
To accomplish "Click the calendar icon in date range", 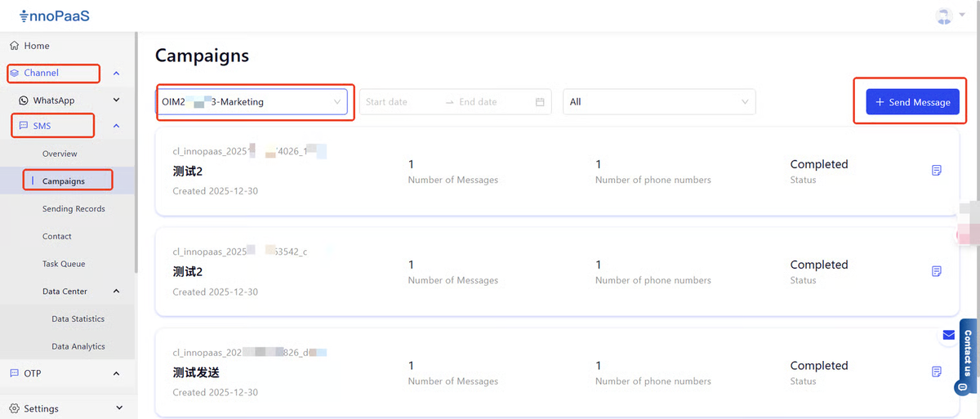I will [x=540, y=102].
